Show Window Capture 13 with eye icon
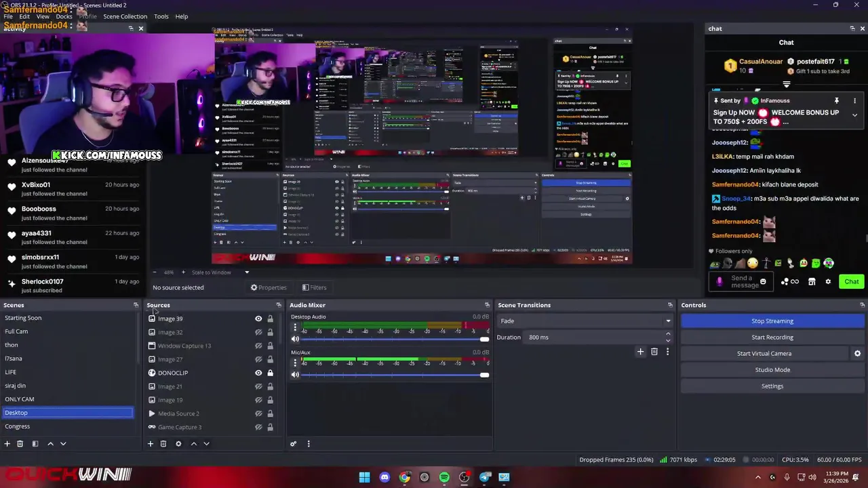Viewport: 868px width, 488px height. coord(258,346)
